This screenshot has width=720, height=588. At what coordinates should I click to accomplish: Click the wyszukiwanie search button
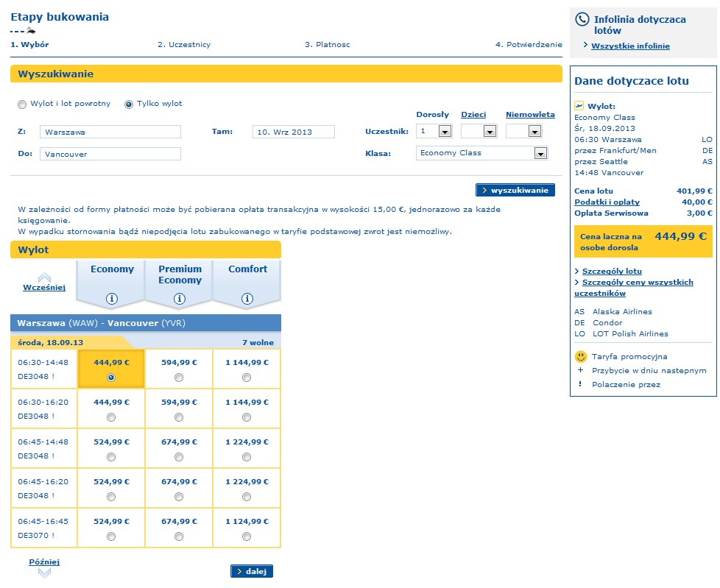tap(515, 190)
